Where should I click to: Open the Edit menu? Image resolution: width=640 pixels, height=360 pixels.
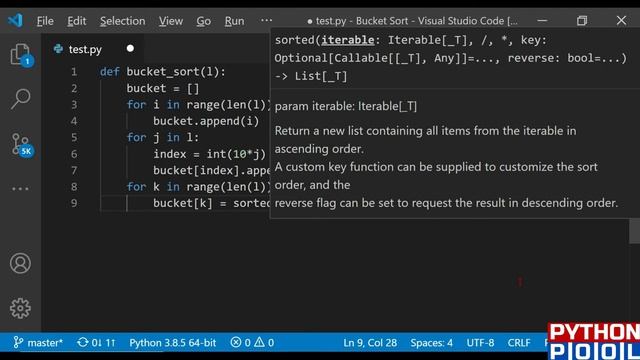coord(76,21)
